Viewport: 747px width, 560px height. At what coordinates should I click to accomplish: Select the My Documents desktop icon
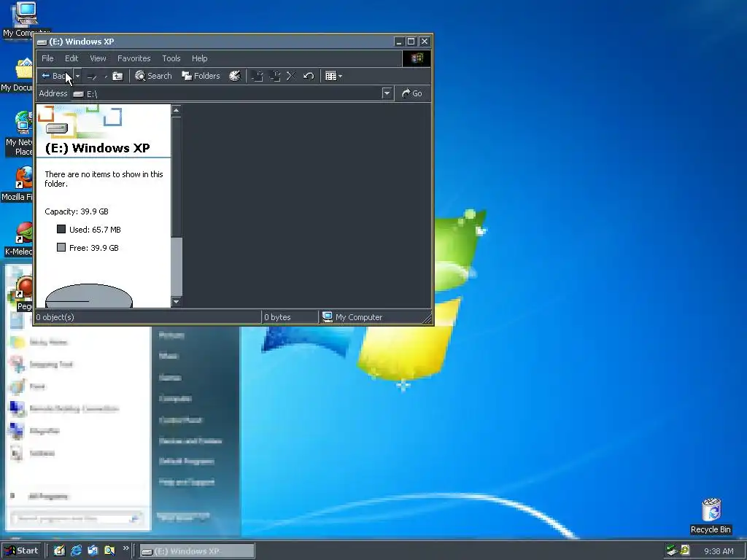point(19,75)
